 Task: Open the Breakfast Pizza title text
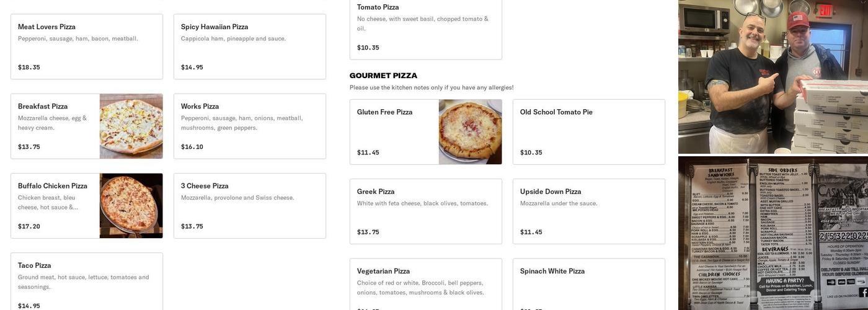[43, 107]
